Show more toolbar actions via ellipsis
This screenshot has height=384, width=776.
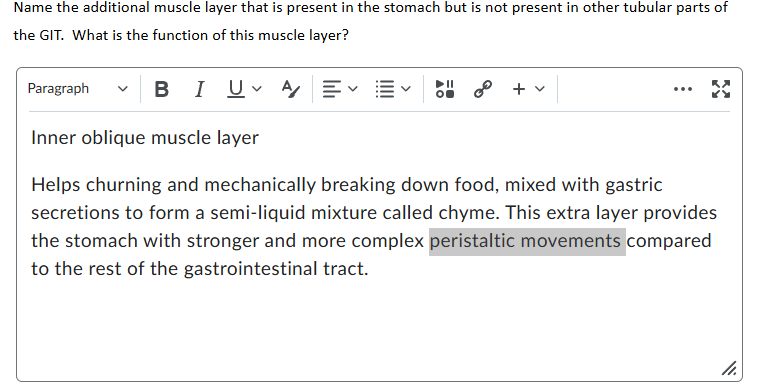coord(683,89)
